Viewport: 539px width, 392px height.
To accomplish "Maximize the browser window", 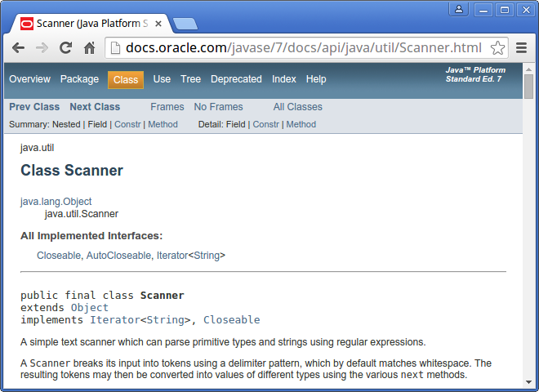I will point(504,10).
